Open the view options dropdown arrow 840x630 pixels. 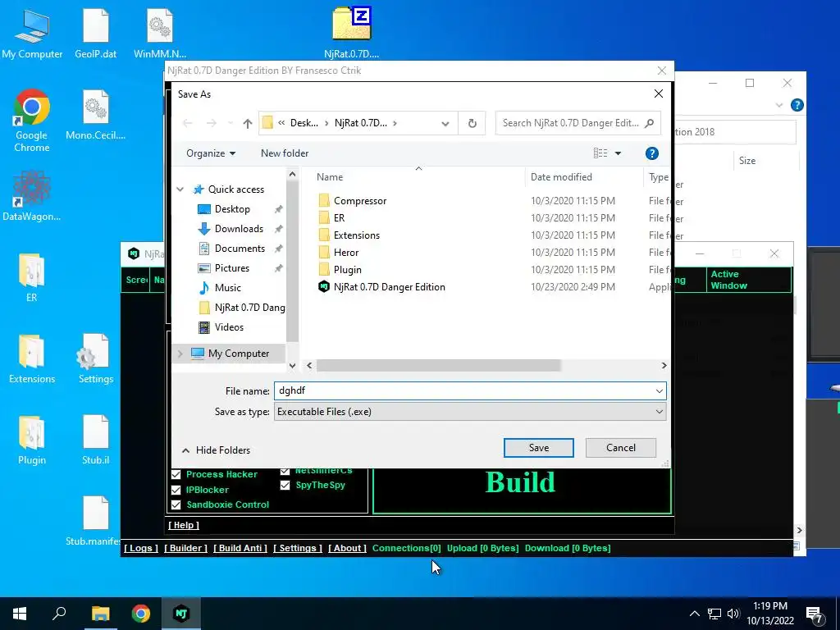tap(618, 153)
